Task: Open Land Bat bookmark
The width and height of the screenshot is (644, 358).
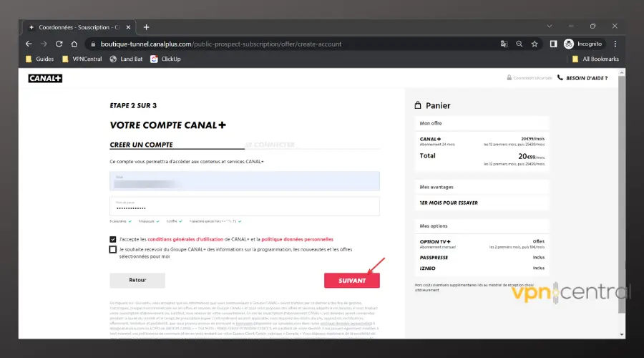Action: pyautogui.click(x=126, y=59)
